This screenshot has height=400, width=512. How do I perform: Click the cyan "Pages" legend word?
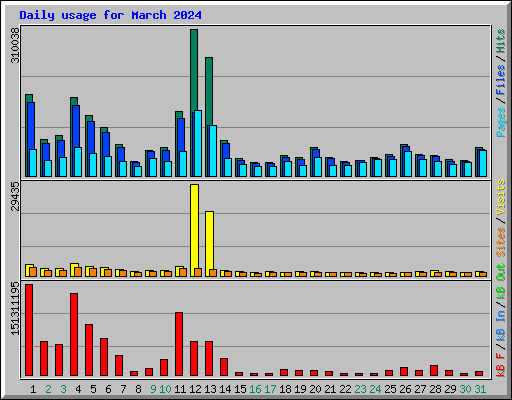point(501,122)
